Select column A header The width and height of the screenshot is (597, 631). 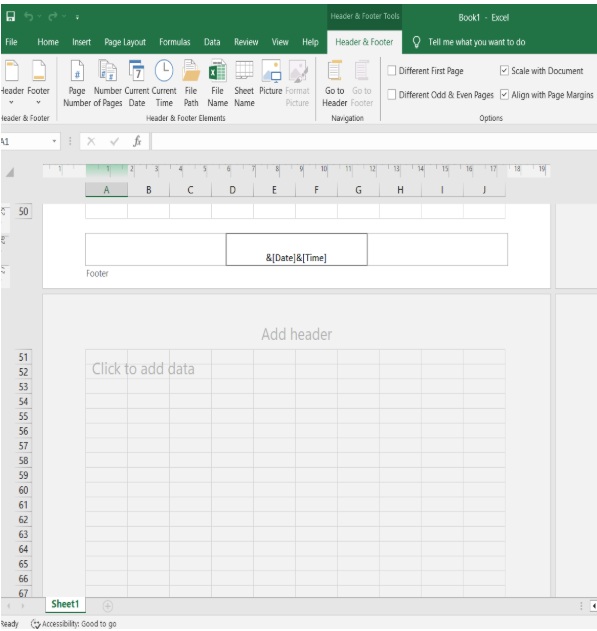(107, 190)
